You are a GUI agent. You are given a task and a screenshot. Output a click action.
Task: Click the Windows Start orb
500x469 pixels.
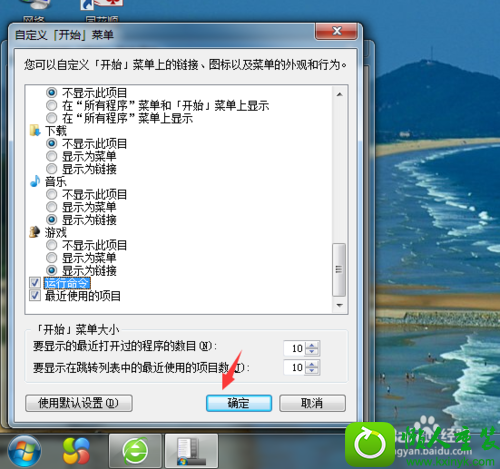pos(24,451)
